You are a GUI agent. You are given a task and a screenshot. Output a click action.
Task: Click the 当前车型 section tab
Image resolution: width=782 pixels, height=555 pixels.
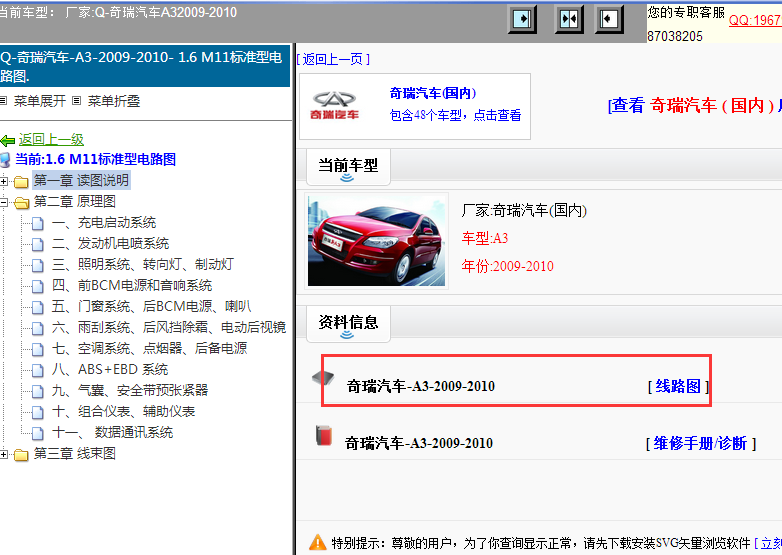point(348,167)
